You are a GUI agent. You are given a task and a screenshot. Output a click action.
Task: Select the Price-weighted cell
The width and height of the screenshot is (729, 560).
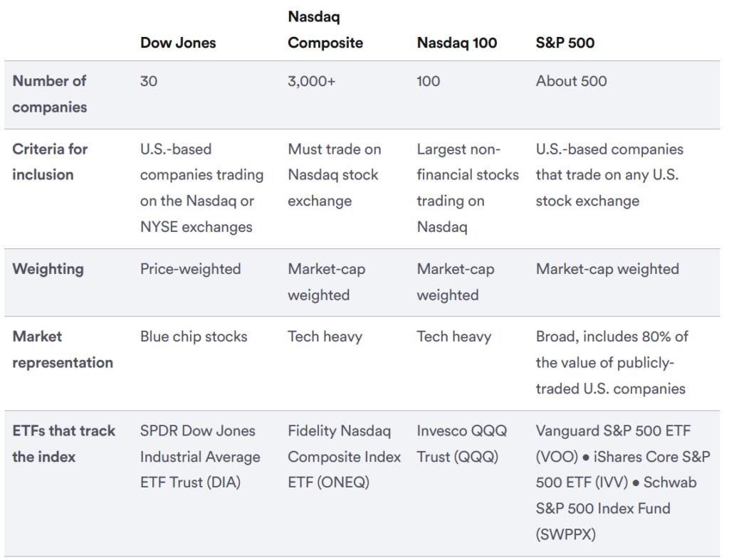click(x=190, y=269)
